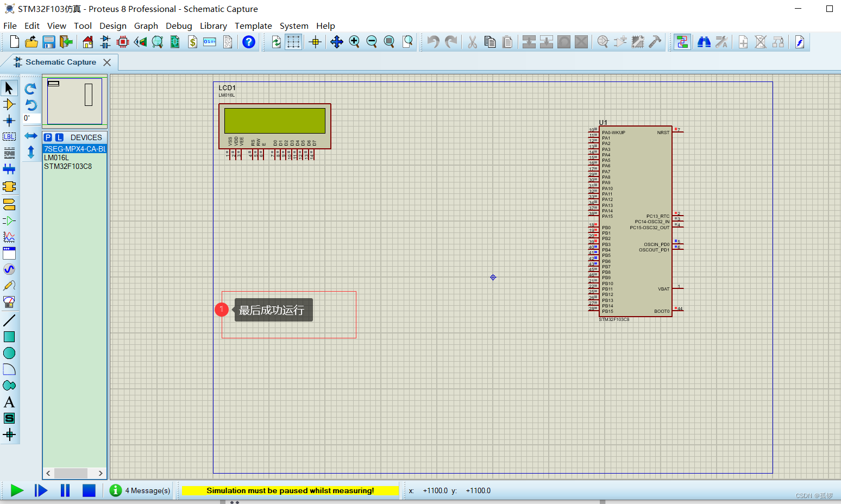Open the Bill of Materials view
The height and width of the screenshot is (504, 841).
pyautogui.click(x=192, y=42)
